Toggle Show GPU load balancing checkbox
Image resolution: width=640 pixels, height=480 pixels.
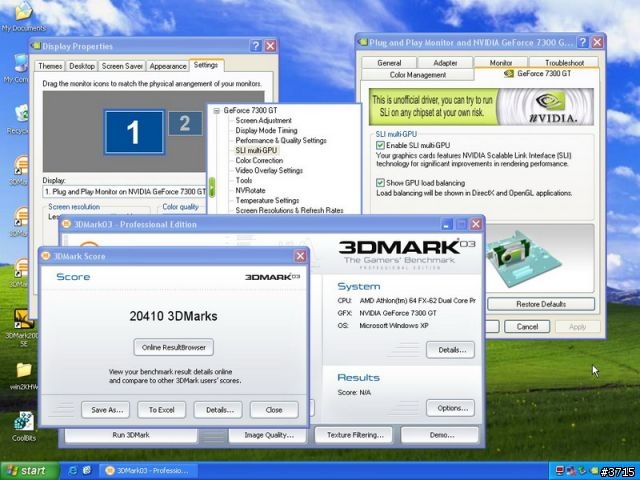(x=380, y=183)
